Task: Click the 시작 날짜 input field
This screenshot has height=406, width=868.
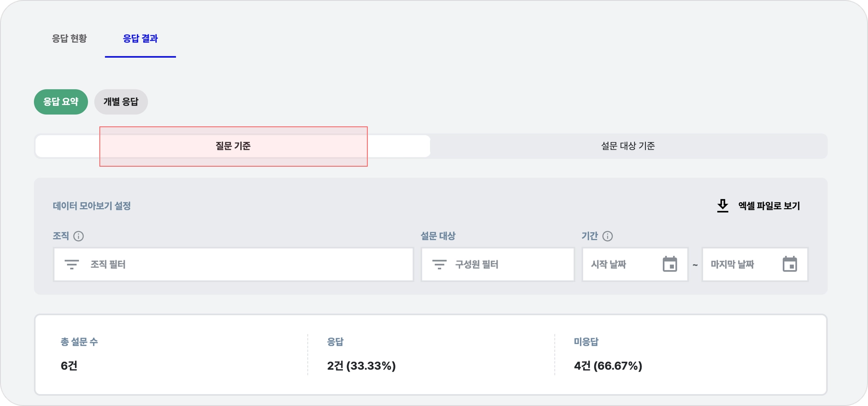Action: pyautogui.click(x=619, y=265)
